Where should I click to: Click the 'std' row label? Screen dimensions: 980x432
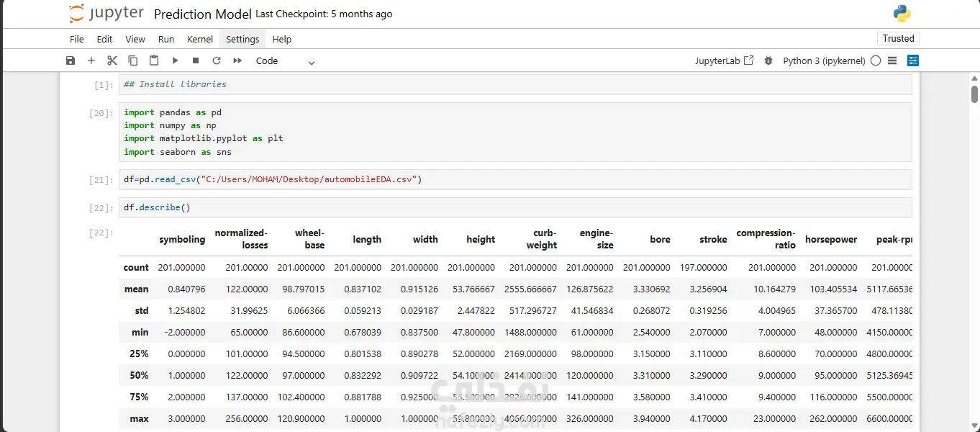(142, 310)
